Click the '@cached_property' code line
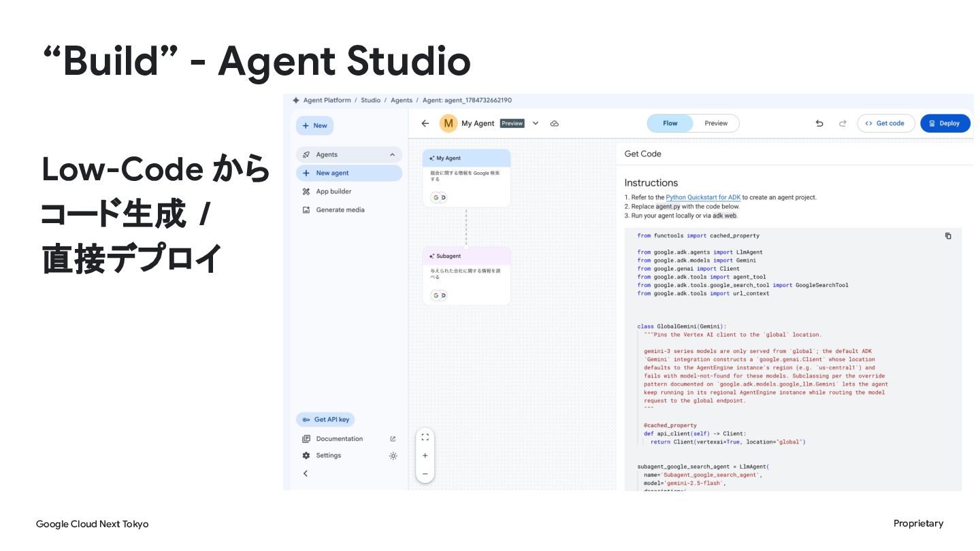 click(670, 425)
